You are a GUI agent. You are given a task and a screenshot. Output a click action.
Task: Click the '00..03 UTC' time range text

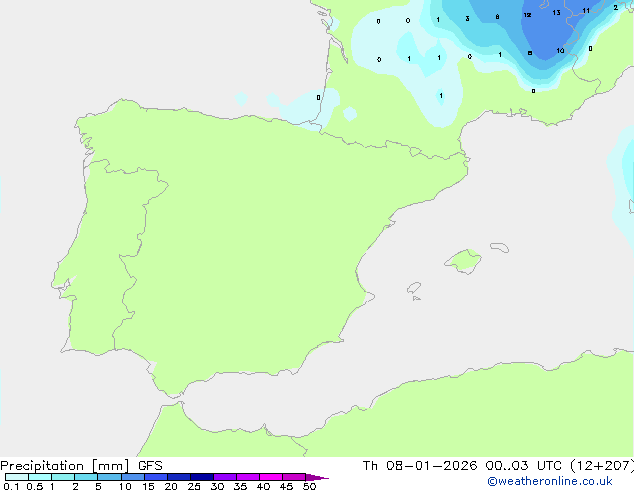(x=524, y=466)
